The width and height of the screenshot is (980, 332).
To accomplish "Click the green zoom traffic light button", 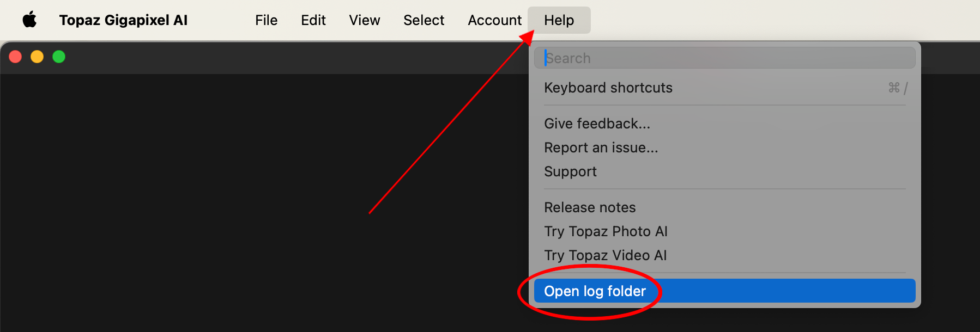I will click(59, 56).
